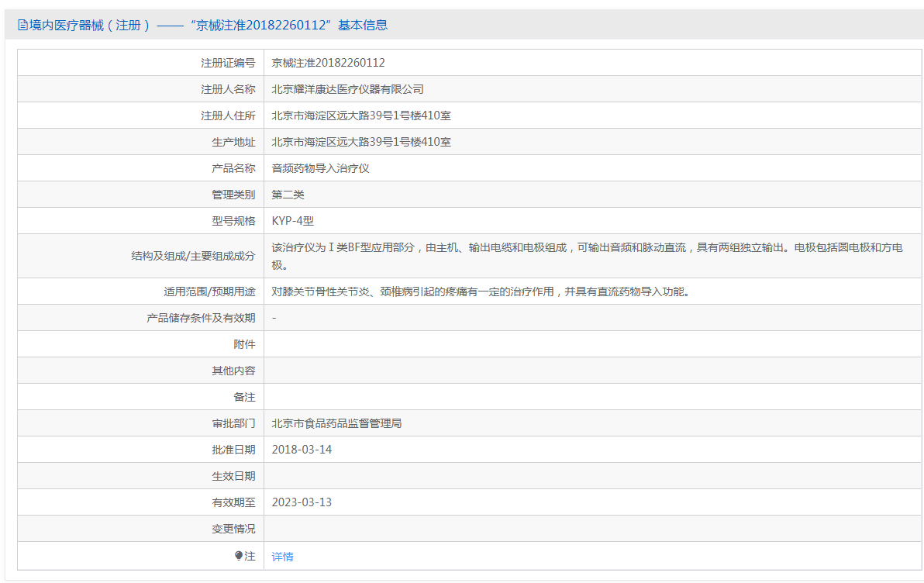Click the 注册人住所 address value
Screen dimensions: 924x583
(x=361, y=116)
